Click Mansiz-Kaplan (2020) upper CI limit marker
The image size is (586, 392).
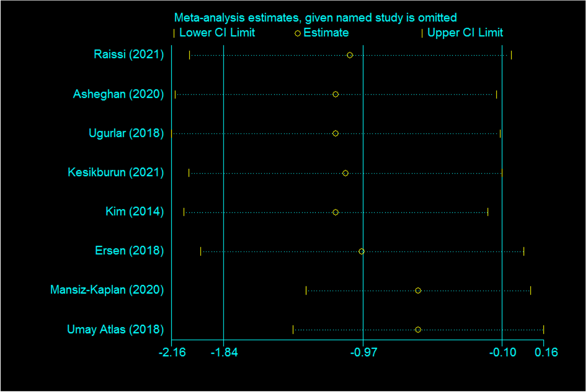(x=531, y=291)
